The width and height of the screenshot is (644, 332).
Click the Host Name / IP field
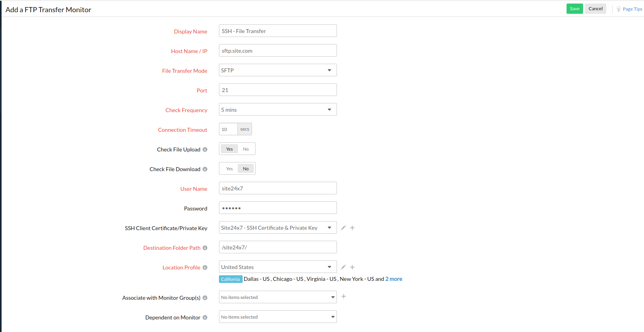(x=278, y=51)
